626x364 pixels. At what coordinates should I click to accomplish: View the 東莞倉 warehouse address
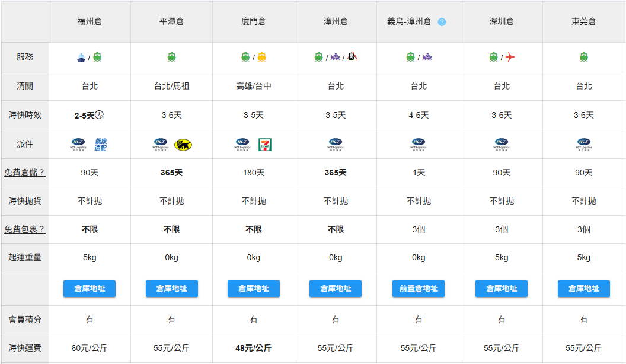(x=584, y=289)
